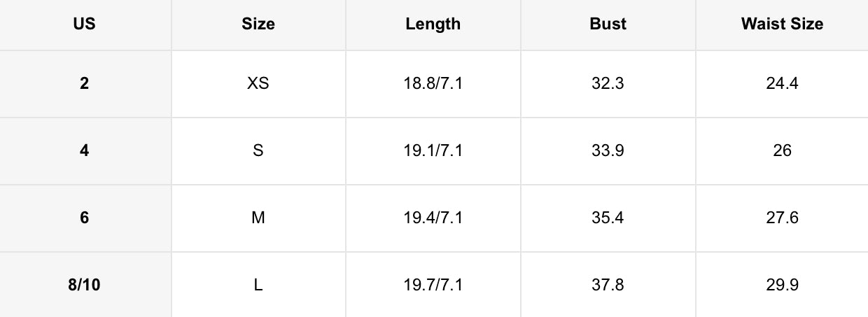Click the US size 2 cell
The height and width of the screenshot is (317, 868).
84,84
